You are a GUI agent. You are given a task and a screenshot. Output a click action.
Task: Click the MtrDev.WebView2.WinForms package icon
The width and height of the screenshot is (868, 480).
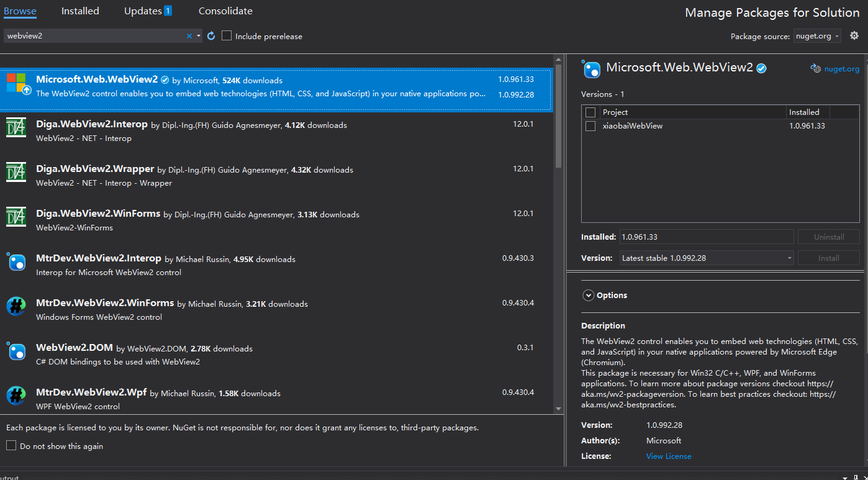16,306
